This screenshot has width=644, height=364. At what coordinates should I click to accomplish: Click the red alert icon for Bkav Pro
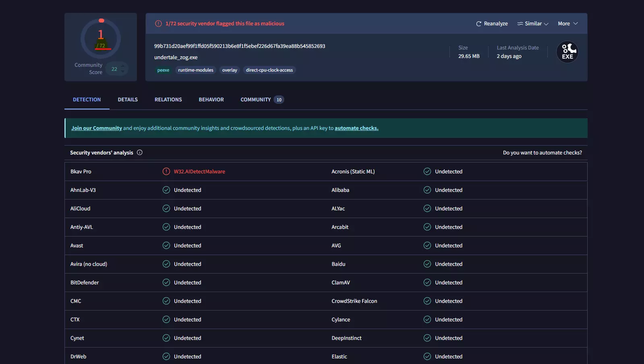(x=166, y=171)
